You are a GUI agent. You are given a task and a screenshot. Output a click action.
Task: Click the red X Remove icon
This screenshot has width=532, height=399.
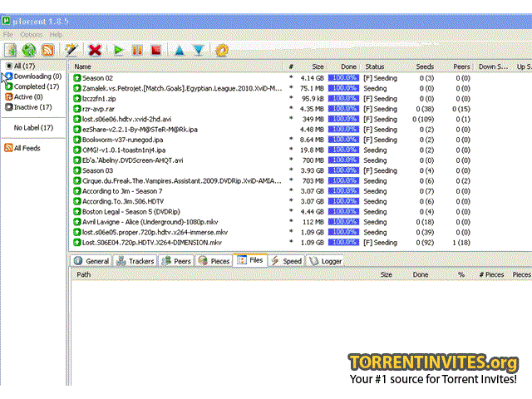click(95, 50)
